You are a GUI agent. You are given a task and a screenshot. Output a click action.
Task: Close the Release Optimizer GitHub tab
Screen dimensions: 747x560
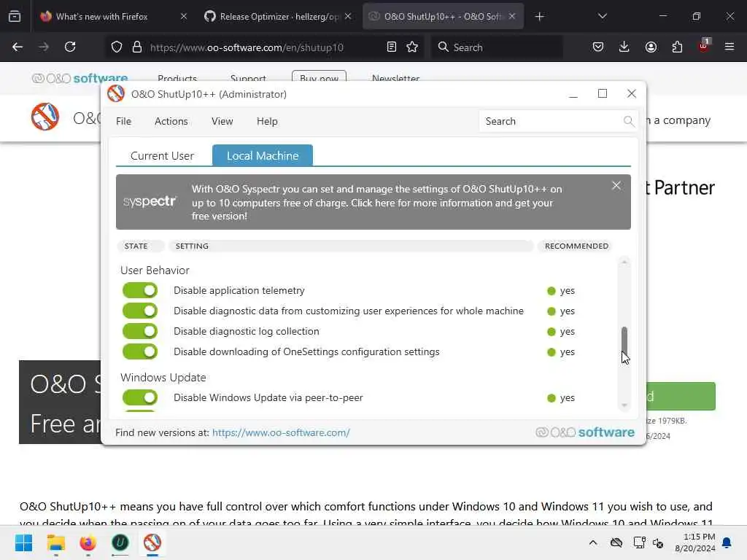(x=348, y=16)
